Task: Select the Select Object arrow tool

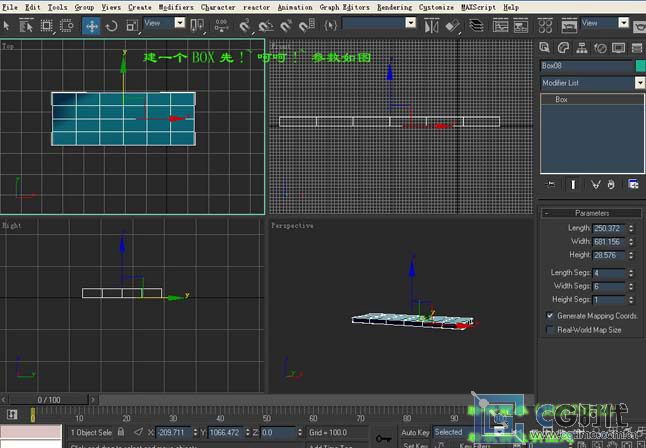Action: [x=6, y=26]
